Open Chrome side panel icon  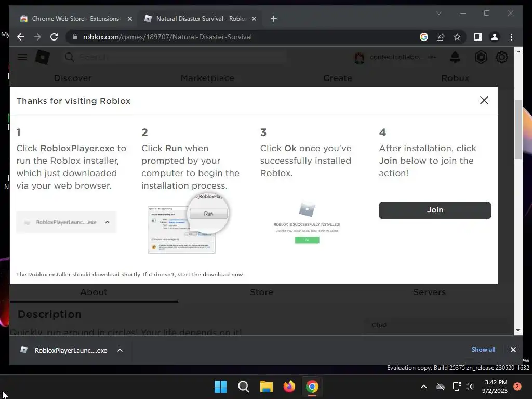pyautogui.click(x=478, y=37)
